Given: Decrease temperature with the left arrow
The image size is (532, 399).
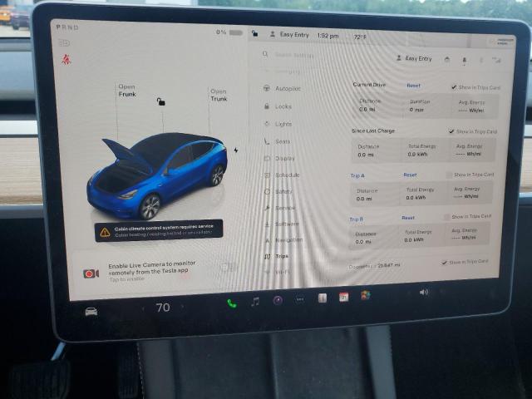Looking at the screenshot, I should tap(143, 308).
